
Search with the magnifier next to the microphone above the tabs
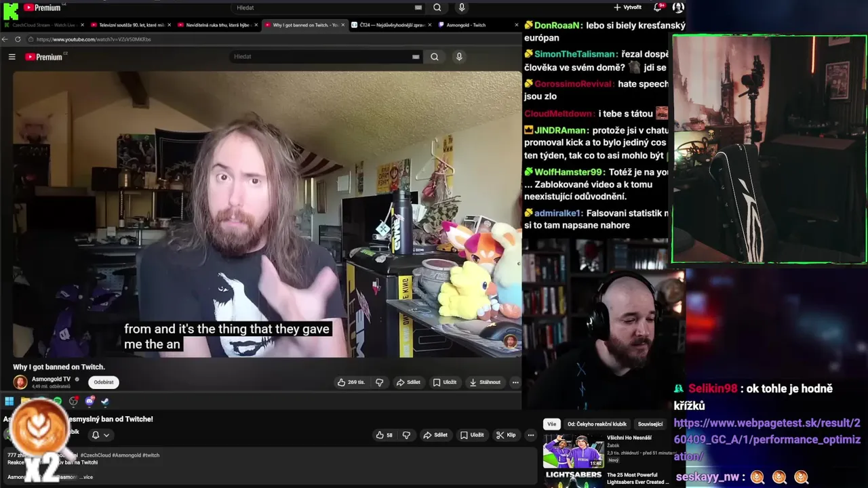[x=437, y=7]
